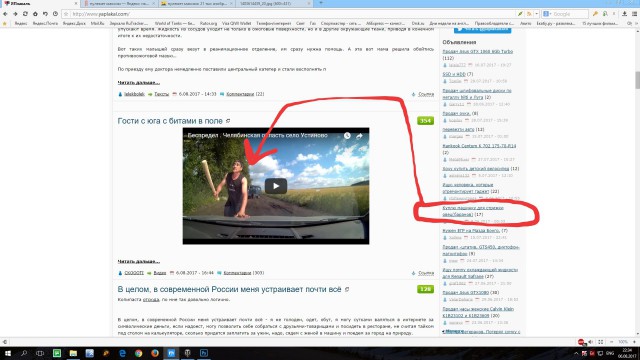Click green rating badge 354
The width and height of the screenshot is (640, 360).
click(425, 121)
